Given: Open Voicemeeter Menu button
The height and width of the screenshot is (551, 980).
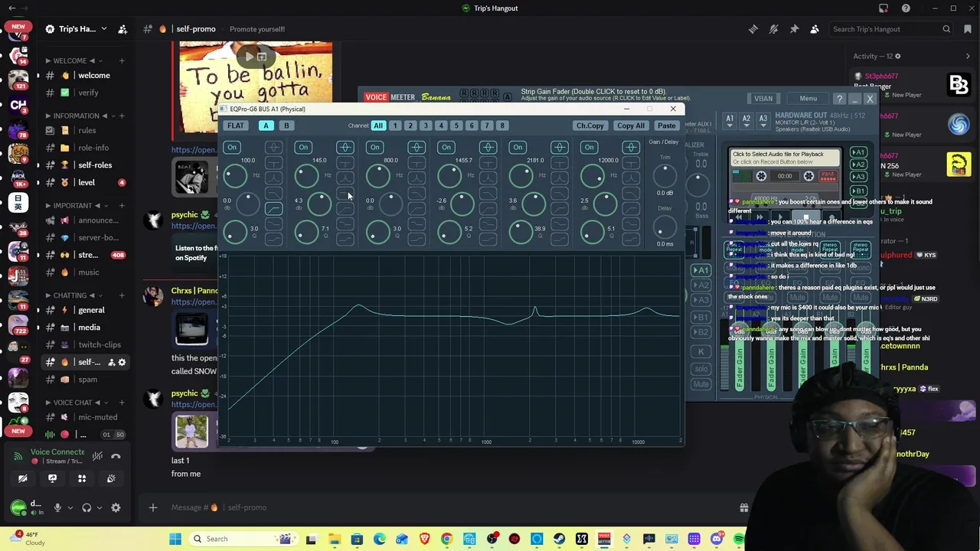Looking at the screenshot, I should coord(808,99).
